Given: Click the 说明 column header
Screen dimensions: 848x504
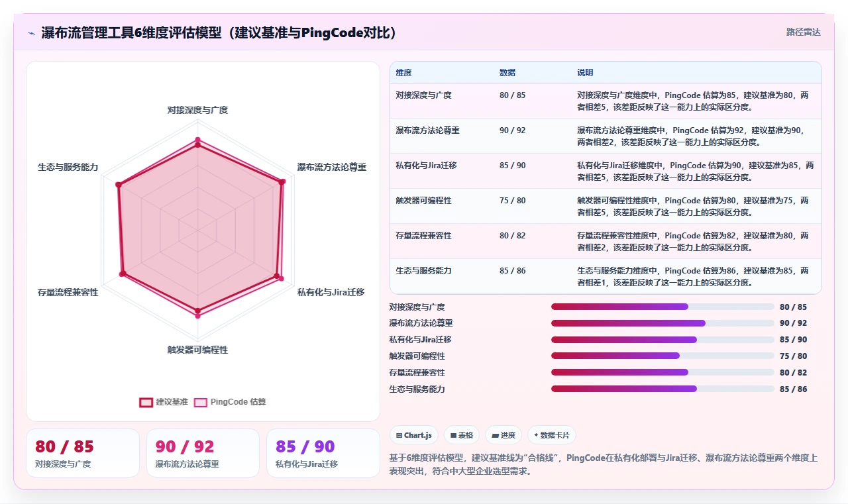Looking at the screenshot, I should coord(585,73).
